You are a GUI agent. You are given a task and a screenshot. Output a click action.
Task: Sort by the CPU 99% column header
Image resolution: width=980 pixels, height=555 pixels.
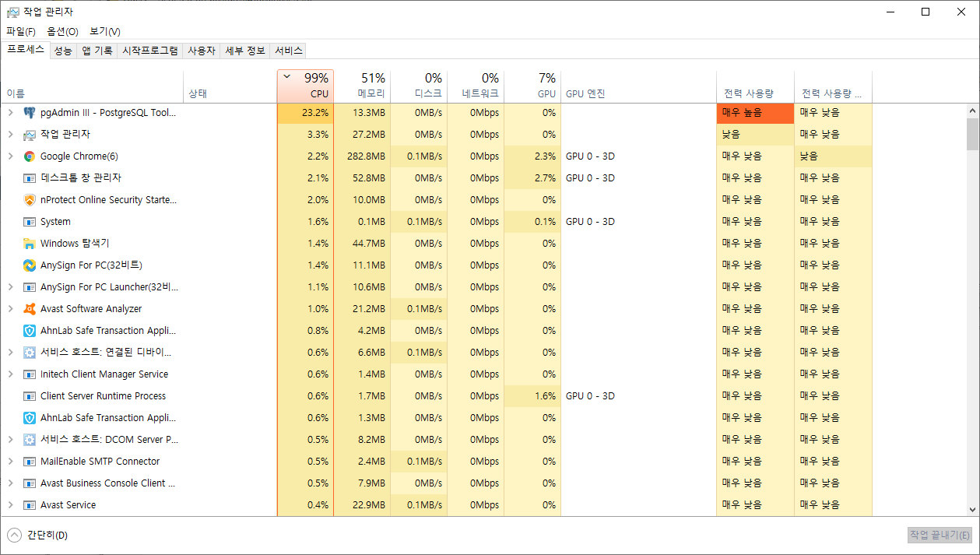click(305, 86)
